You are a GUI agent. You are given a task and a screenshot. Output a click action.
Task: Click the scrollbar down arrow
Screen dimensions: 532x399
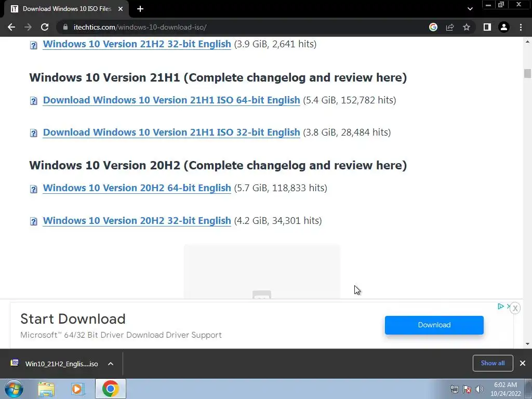pyautogui.click(x=527, y=344)
